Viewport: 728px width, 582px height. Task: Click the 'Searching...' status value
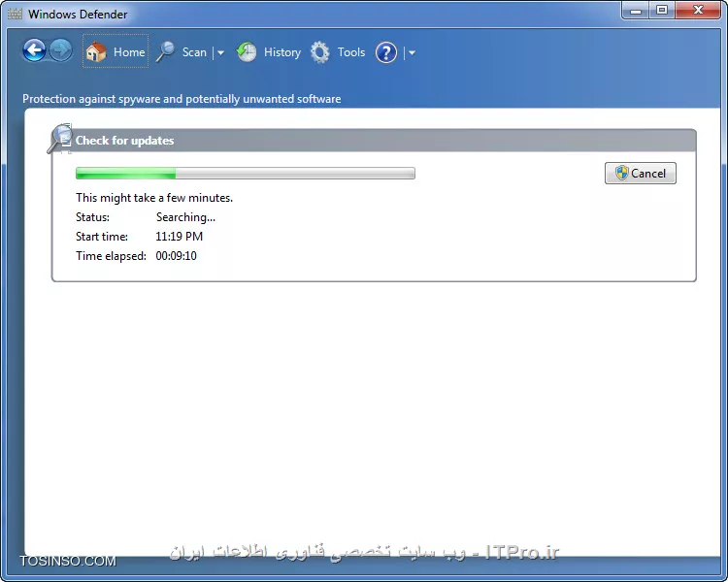coord(185,217)
